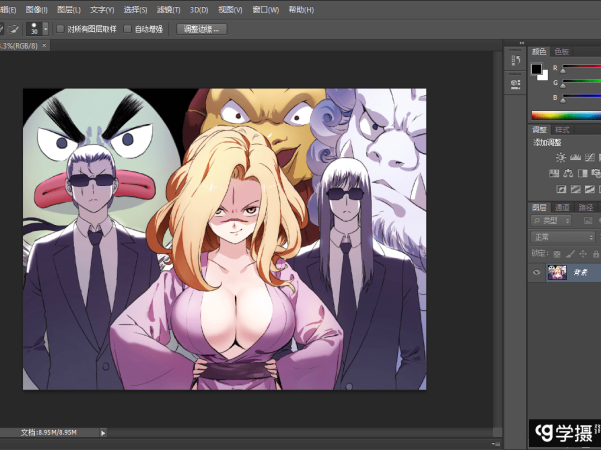
Task: Click the 调整边缘... button
Action: pos(201,29)
